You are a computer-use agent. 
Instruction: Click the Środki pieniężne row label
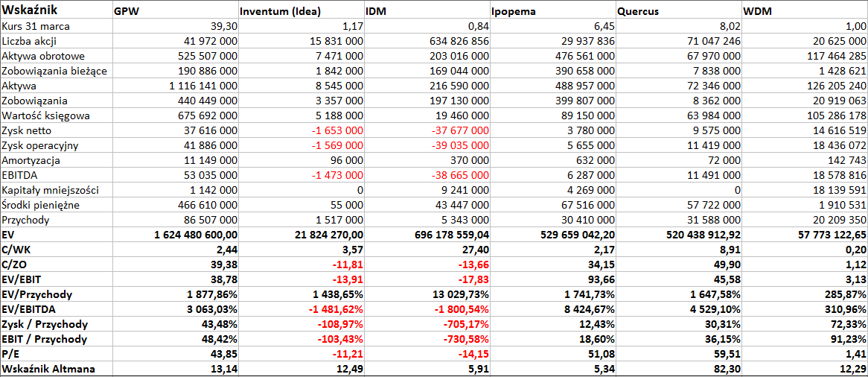pyautogui.click(x=40, y=206)
